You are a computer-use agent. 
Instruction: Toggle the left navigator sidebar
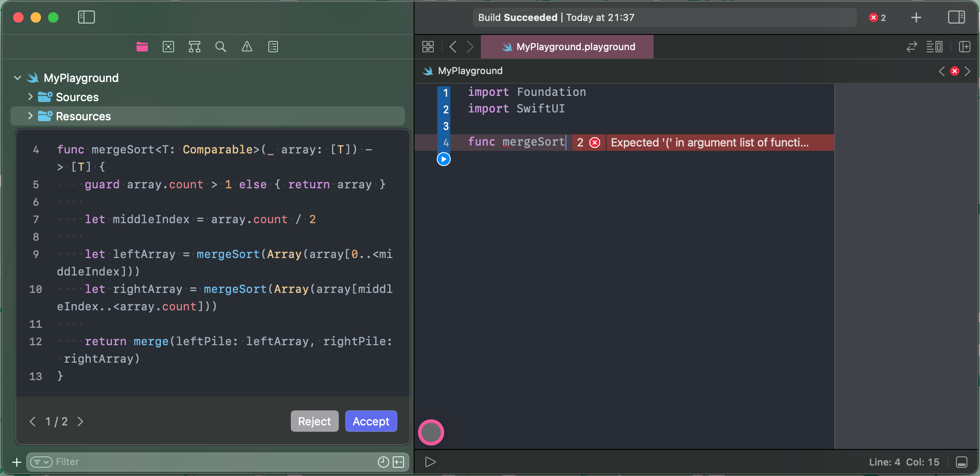point(86,17)
